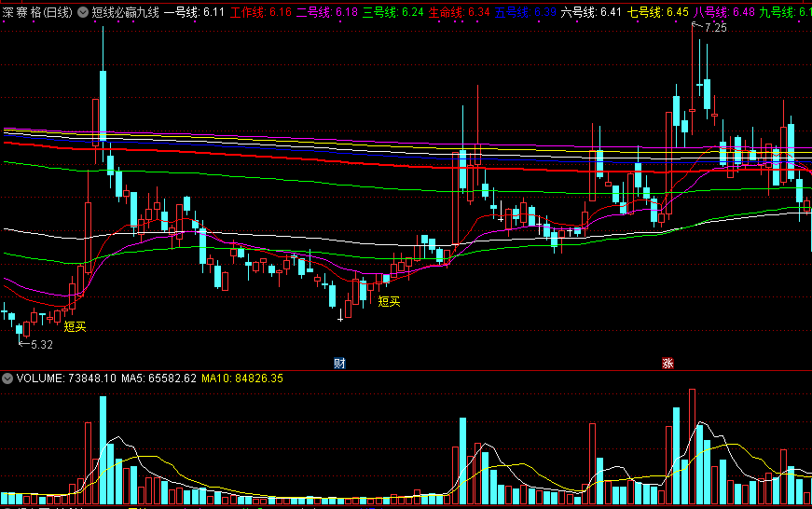Select the stock title 深赛格(日线)
The width and height of the screenshot is (812, 509).
coord(37,12)
